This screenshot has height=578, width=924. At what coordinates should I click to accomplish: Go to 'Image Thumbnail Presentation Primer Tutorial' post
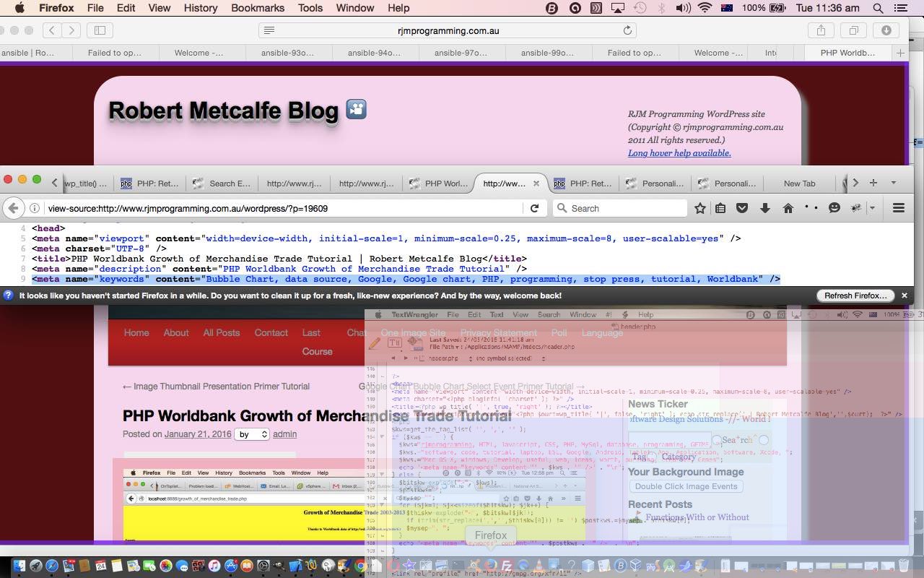pos(216,387)
